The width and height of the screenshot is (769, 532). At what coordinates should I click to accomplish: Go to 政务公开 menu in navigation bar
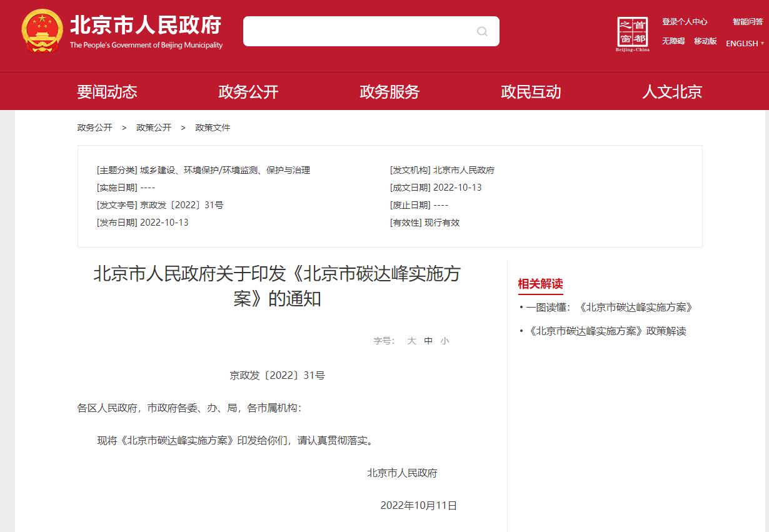(x=248, y=92)
